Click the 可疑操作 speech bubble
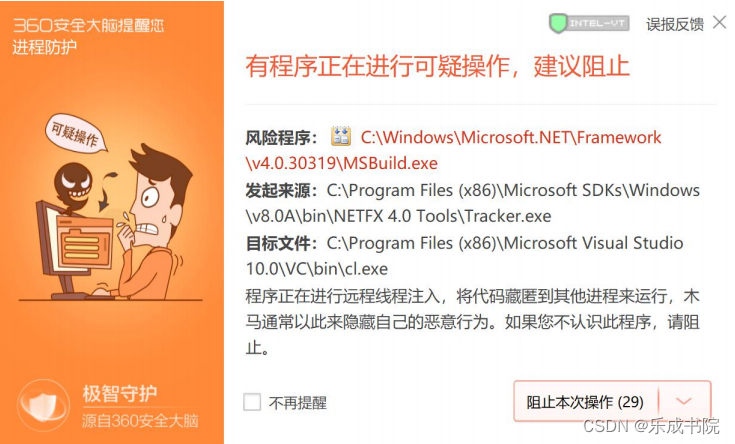 [x=75, y=133]
